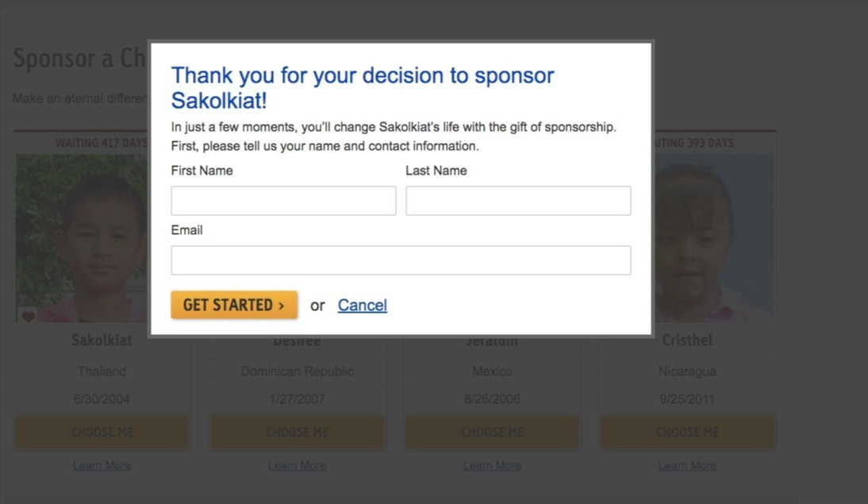Image resolution: width=868 pixels, height=504 pixels.
Task: Pick Choose Me for Dominican Republic child
Action: click(297, 433)
